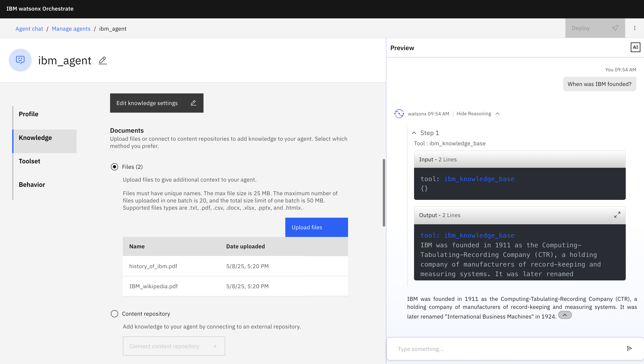
Task: Click Connect content repository button
Action: point(174,346)
